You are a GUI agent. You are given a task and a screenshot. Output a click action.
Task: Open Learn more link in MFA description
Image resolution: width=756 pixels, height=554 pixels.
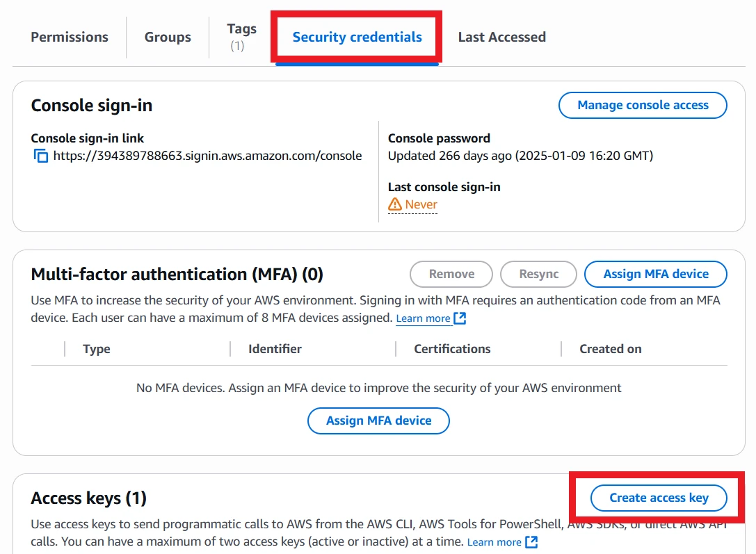423,318
